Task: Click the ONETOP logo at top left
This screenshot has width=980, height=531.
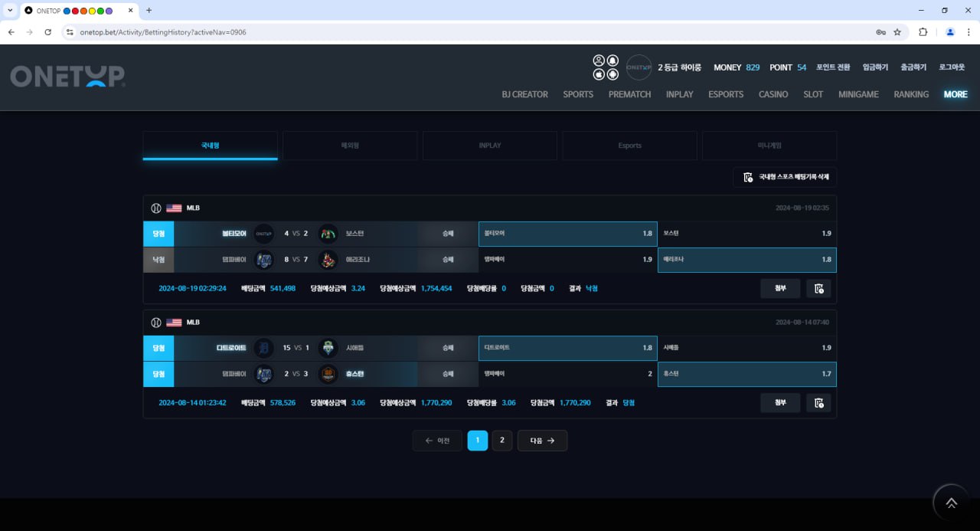Action: 67,76
